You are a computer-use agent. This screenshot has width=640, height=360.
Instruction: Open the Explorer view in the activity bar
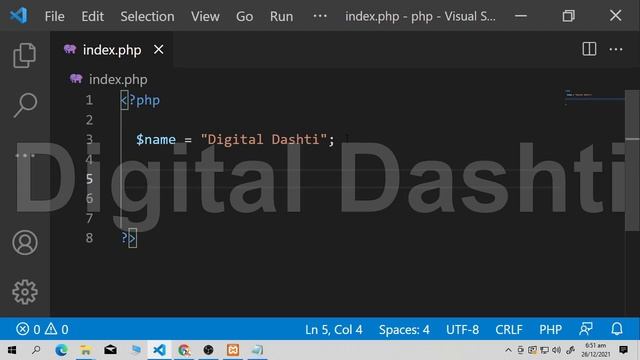click(24, 55)
